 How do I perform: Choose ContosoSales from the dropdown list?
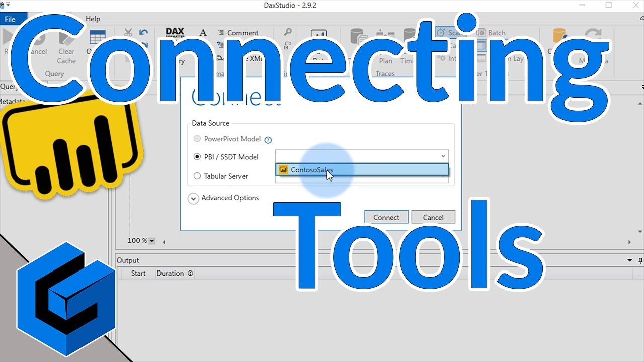[362, 170]
